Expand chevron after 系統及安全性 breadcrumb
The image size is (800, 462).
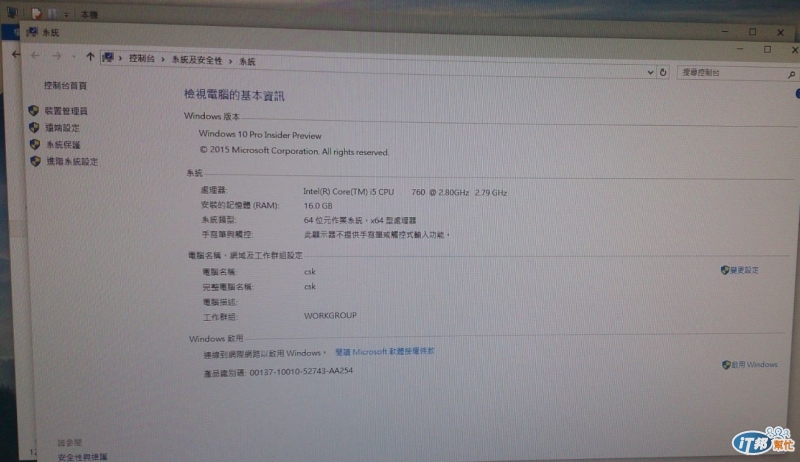point(231,61)
